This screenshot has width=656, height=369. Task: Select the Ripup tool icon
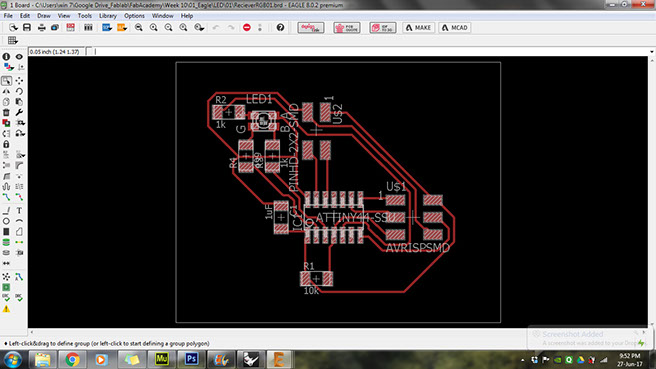coord(19,197)
